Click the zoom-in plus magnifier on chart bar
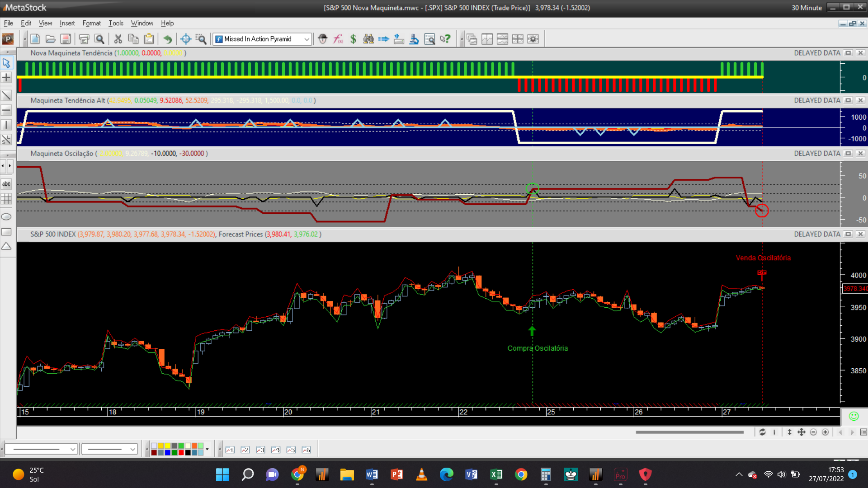This screenshot has width=868, height=488. point(825,432)
